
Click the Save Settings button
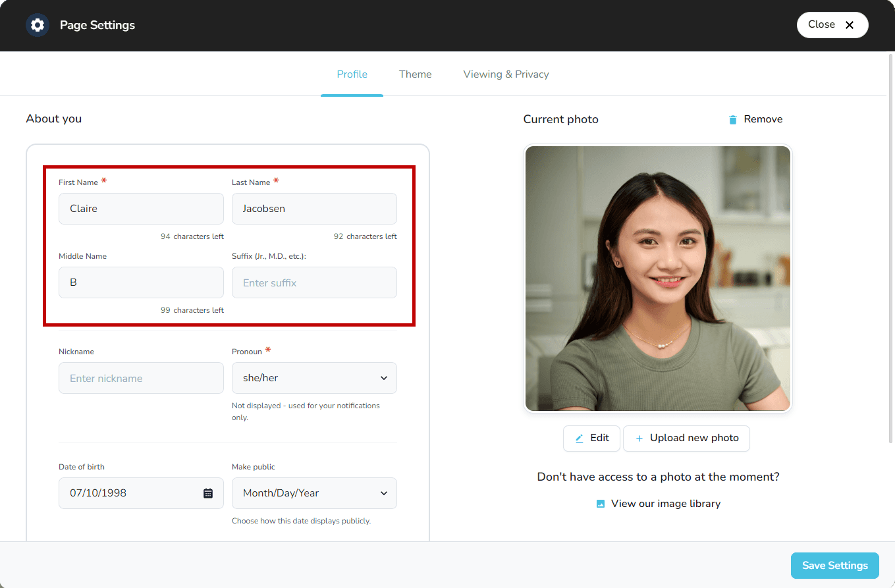(834, 565)
